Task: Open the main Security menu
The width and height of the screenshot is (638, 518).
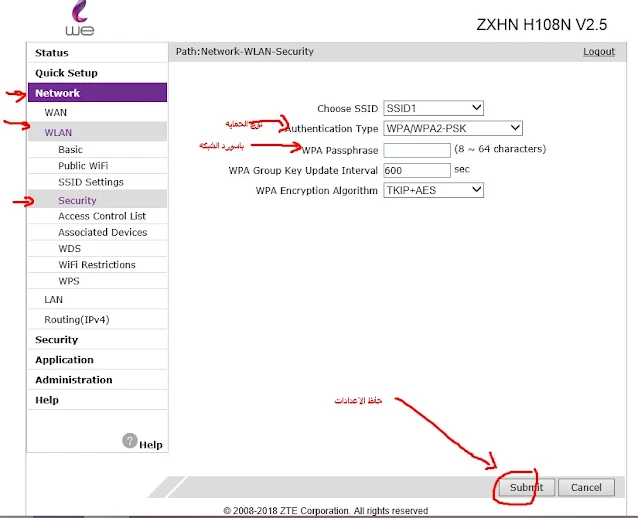Action: tap(98, 339)
